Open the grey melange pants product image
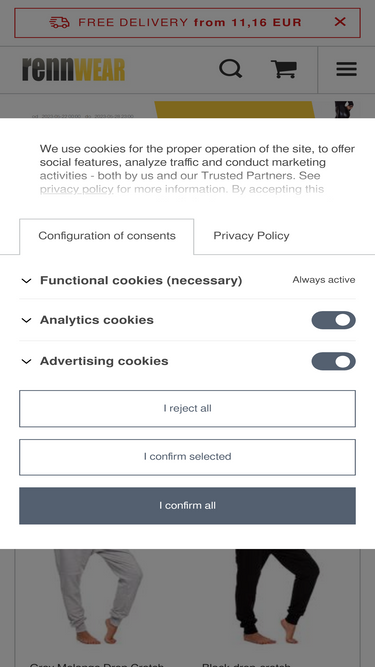The height and width of the screenshot is (667, 375). click(100, 597)
